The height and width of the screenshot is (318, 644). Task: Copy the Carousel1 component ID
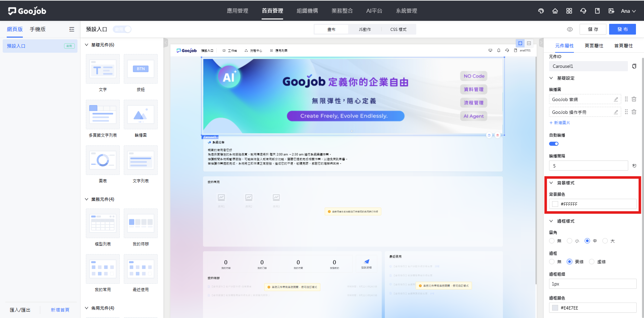click(x=634, y=66)
